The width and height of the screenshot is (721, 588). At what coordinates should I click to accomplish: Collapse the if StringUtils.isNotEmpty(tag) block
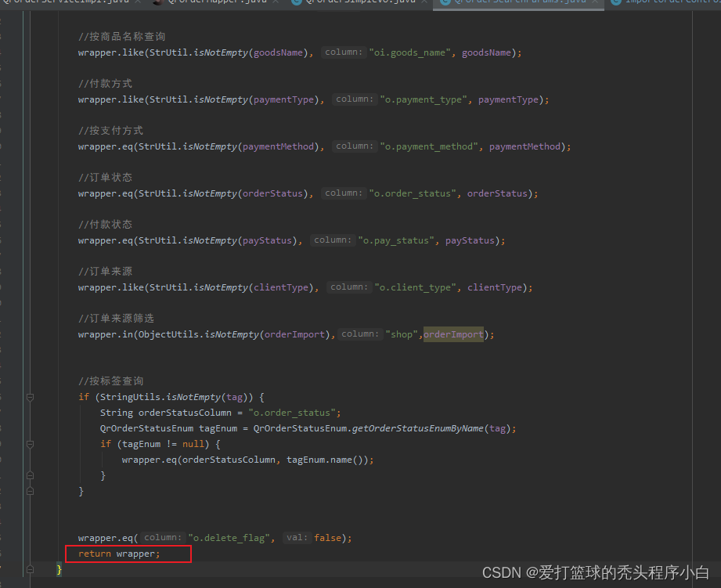click(30, 397)
